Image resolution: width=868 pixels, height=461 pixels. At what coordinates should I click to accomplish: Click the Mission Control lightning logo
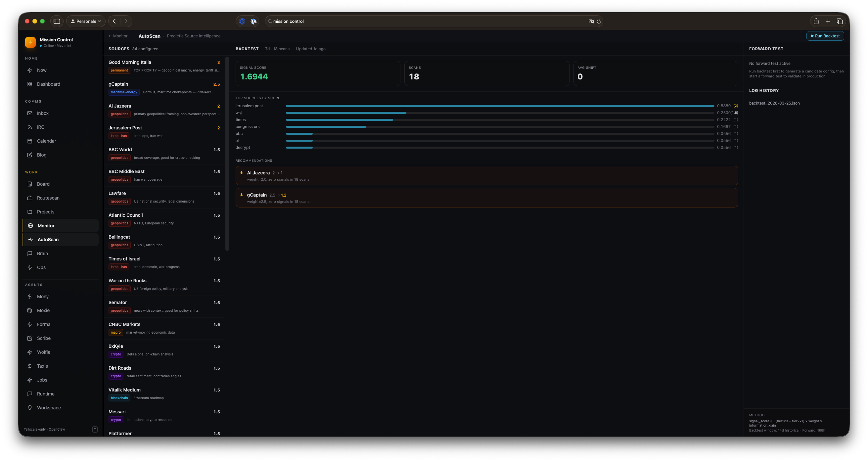[30, 42]
